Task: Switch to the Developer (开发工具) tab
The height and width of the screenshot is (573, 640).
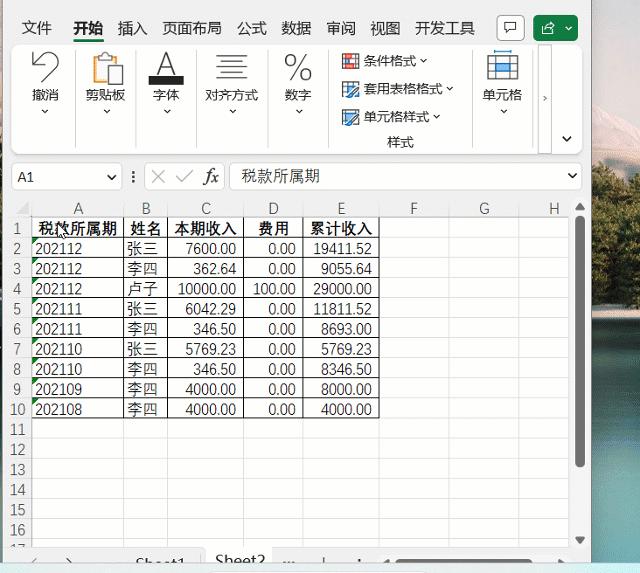Action: point(444,28)
